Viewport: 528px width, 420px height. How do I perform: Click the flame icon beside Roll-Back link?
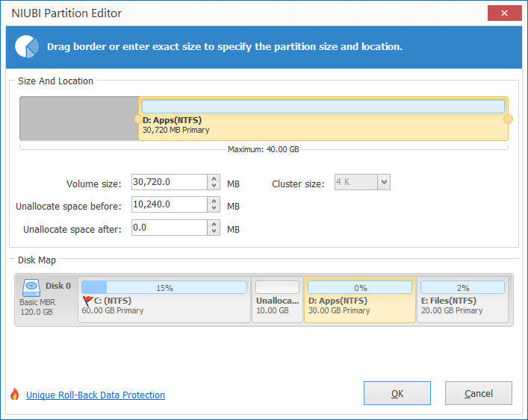coord(14,394)
